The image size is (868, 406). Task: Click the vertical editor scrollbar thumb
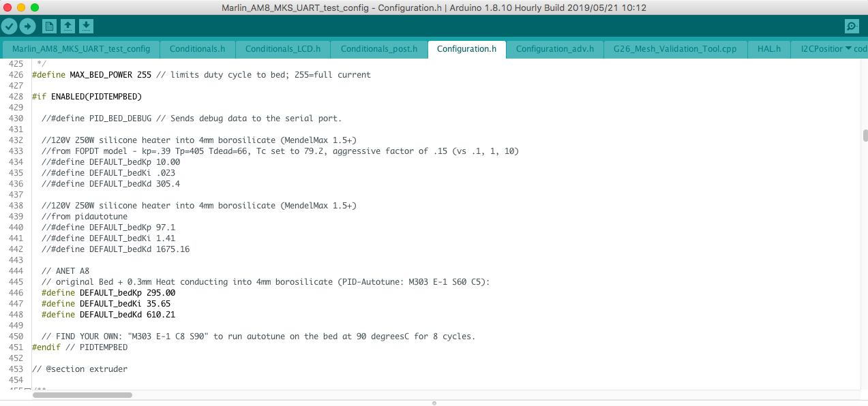pos(865,135)
